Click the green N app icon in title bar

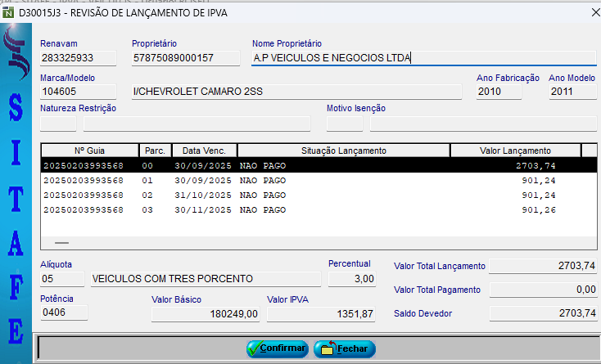(10, 13)
